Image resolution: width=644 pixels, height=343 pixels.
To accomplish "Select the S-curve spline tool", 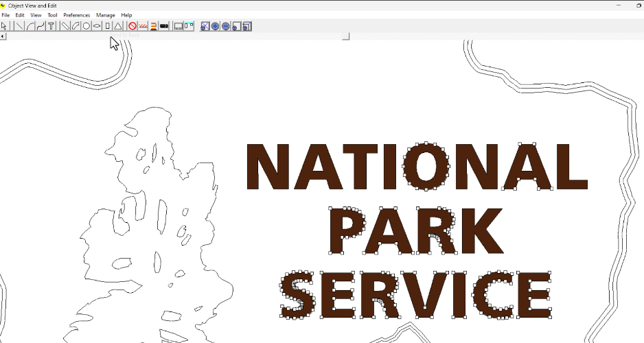I will [41, 26].
